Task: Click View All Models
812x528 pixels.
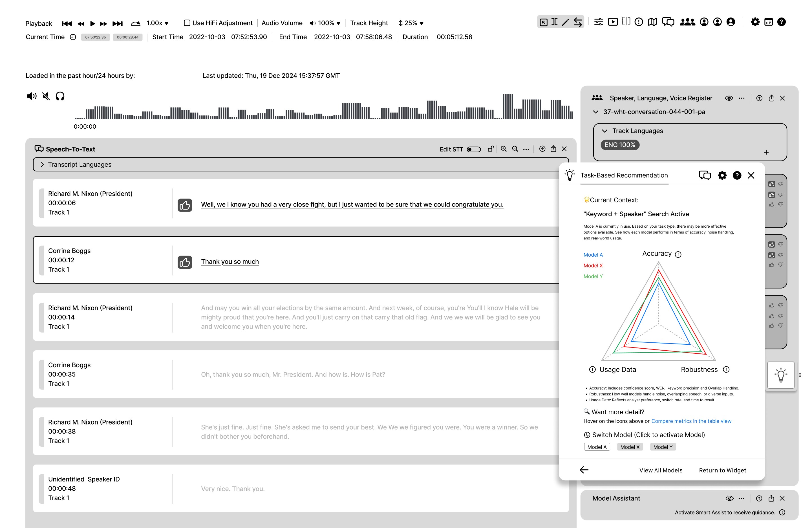Action: (x=661, y=470)
